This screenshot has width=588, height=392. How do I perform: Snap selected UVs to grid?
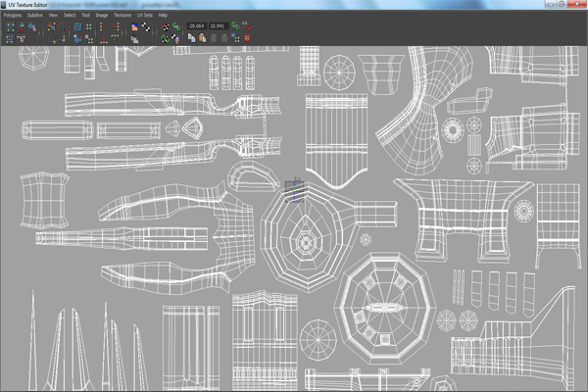pos(89,26)
